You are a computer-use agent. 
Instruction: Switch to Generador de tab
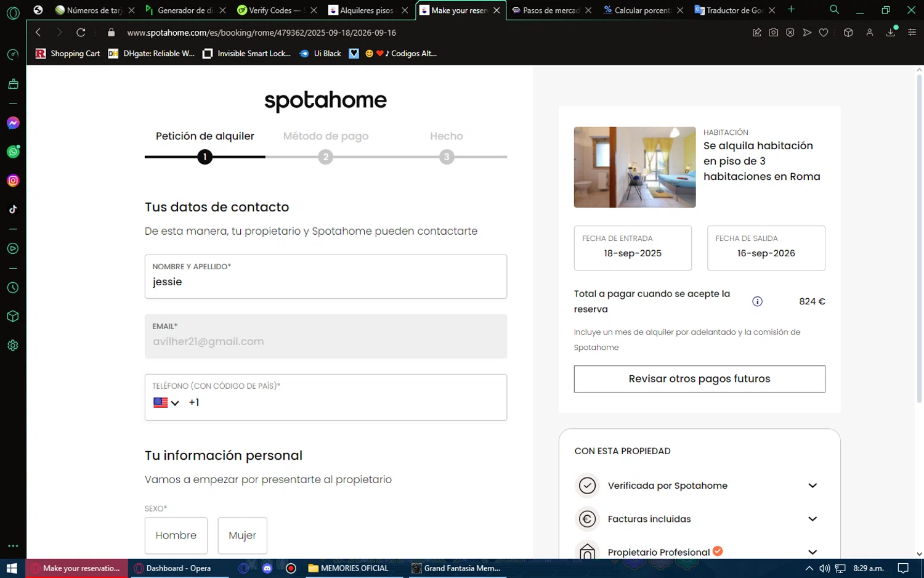pos(186,10)
